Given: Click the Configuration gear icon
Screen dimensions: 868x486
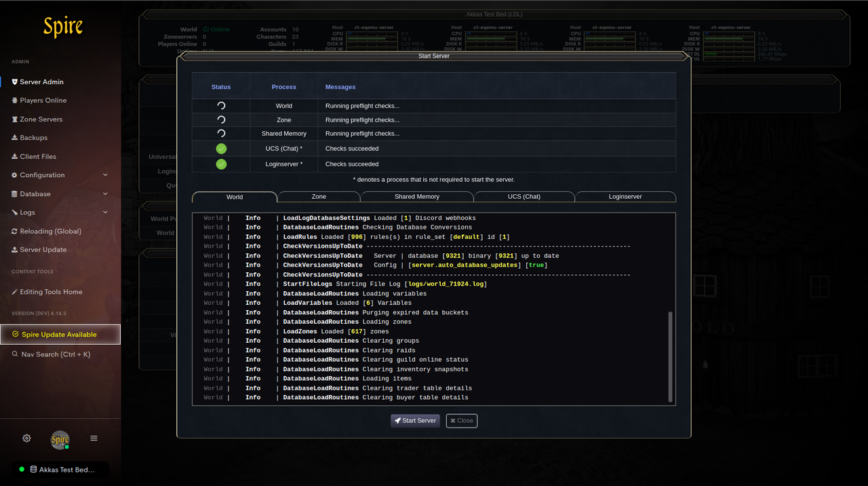Looking at the screenshot, I should tap(14, 175).
